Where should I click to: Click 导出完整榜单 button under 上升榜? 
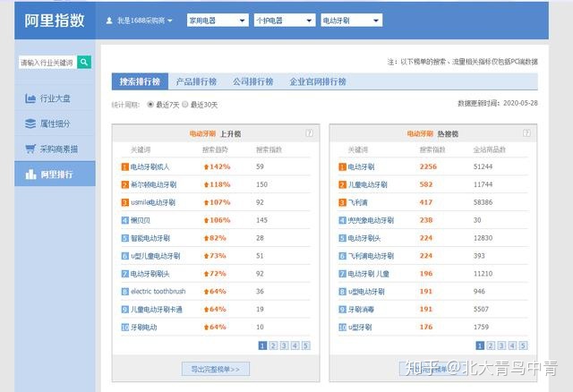(x=216, y=369)
